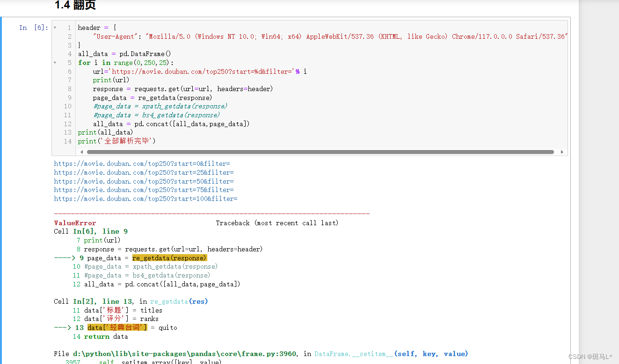Viewport: 619px width, 364px height.
Task: Click 'Cell In[6], line 9' traceback header
Action: point(91,231)
